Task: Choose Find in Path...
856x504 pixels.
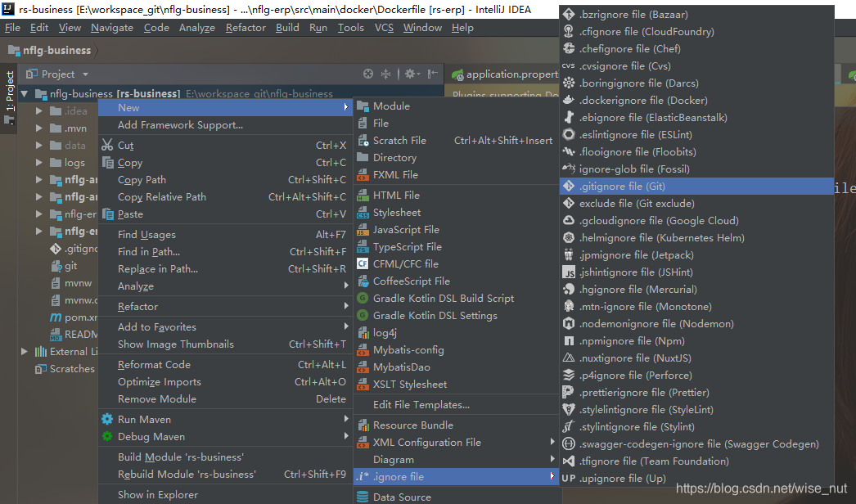Action: coord(225,252)
